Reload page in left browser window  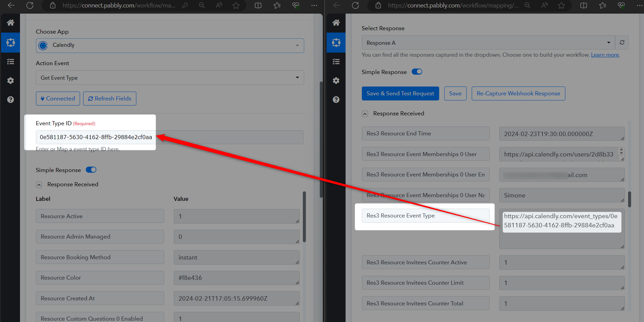pyautogui.click(x=30, y=5)
